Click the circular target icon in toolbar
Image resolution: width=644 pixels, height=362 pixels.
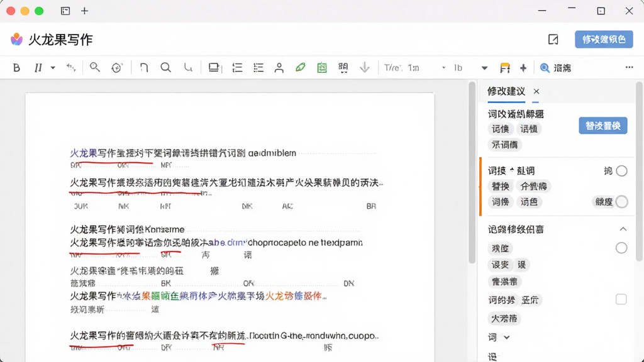(x=117, y=68)
